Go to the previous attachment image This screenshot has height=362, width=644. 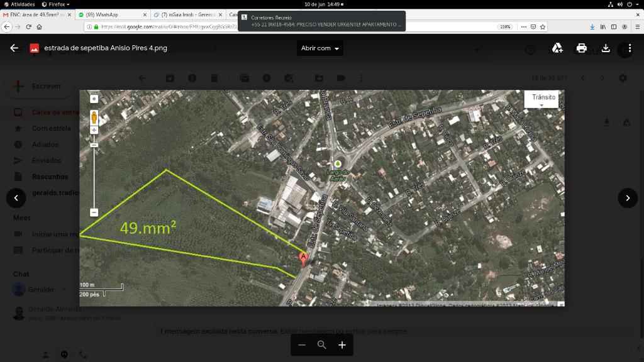point(16,198)
